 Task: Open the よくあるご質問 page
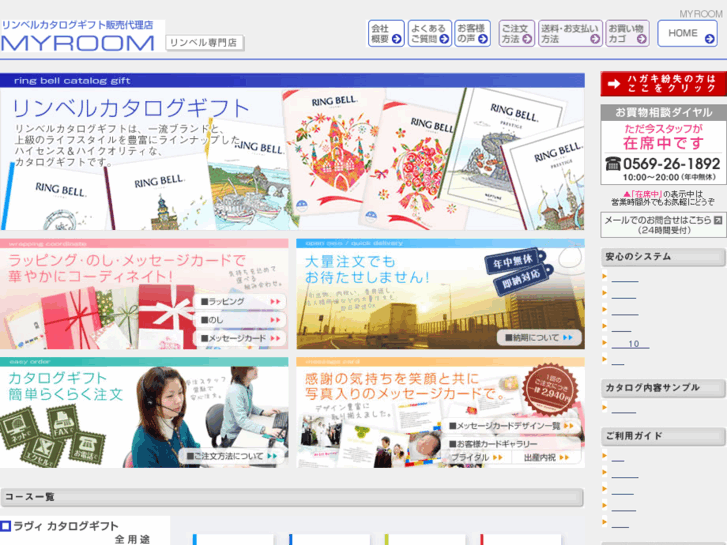429,33
